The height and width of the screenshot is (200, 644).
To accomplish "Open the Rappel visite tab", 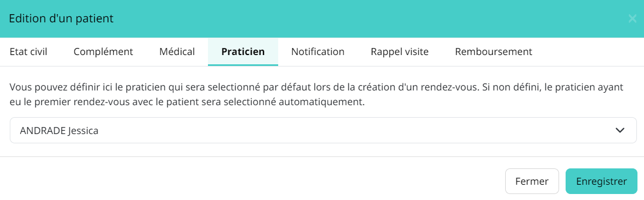I will coord(400,52).
